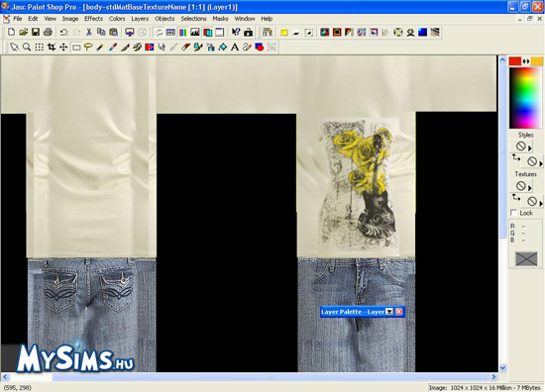Viewport: 545px width, 392px height.
Task: Expand the foreground texture dropdown arrow
Action: click(x=530, y=188)
